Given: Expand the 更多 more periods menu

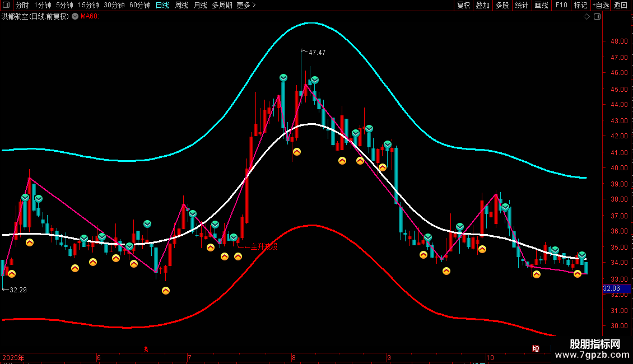Looking at the screenshot, I should [x=246, y=5].
